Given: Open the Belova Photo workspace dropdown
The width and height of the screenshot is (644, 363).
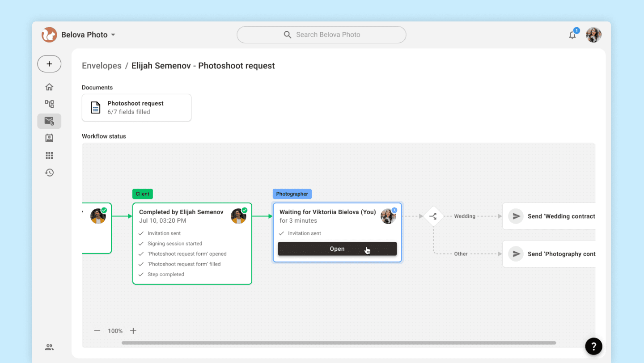Looking at the screenshot, I should coord(88,35).
